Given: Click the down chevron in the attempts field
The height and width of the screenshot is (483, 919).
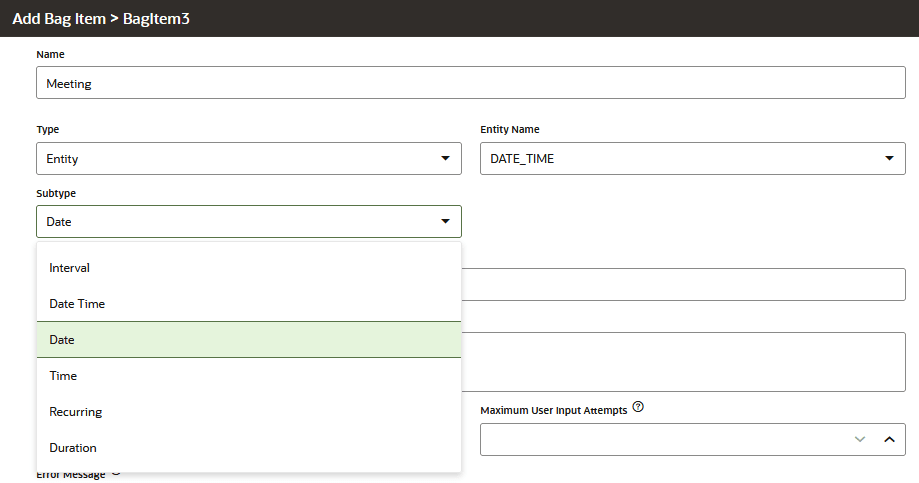Looking at the screenshot, I should click(859, 439).
